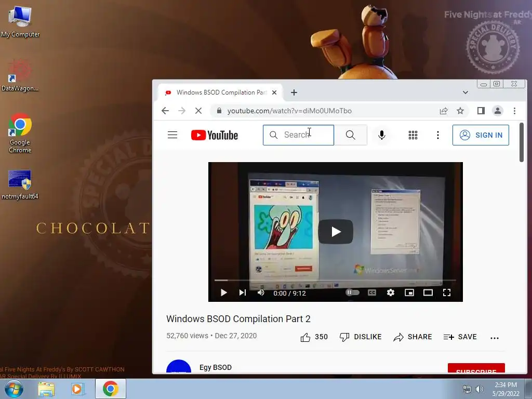Screen dimensions: 532x399
Task: Click the URL address bar text
Action: pos(289,111)
